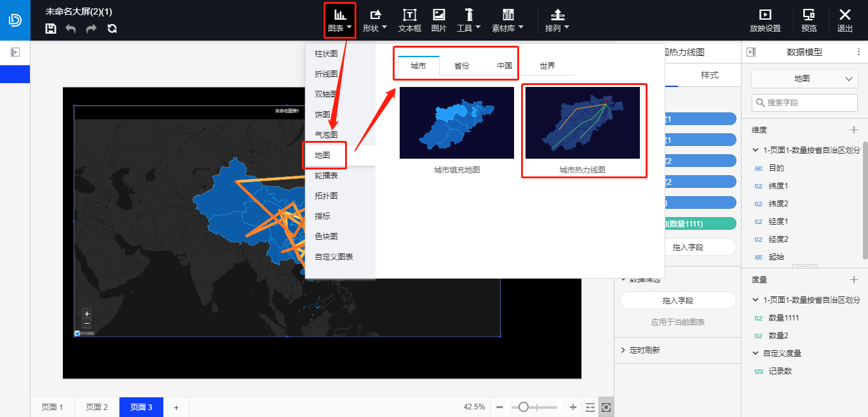Click the zoom slider handle
This screenshot has width=868, height=417.
tap(524, 407)
